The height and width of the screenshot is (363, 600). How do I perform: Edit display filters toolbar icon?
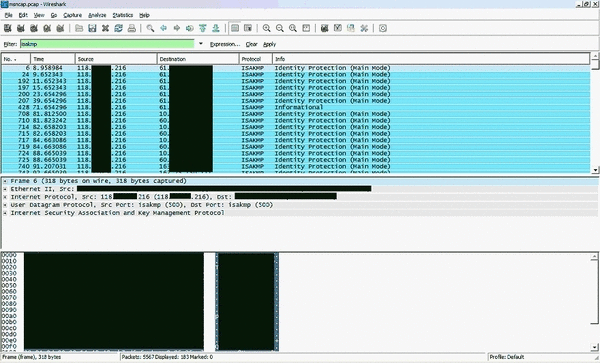coord(338,28)
